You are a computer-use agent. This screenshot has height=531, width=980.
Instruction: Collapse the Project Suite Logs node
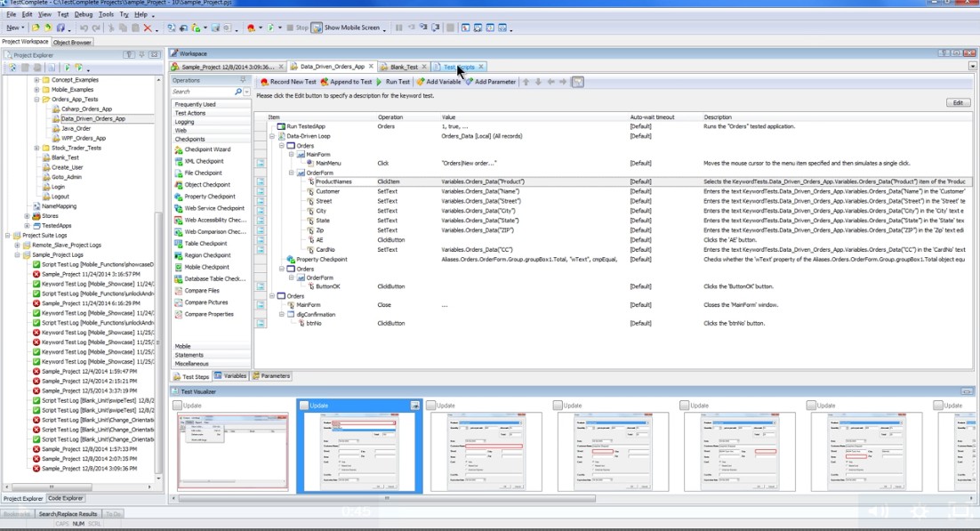(8, 236)
